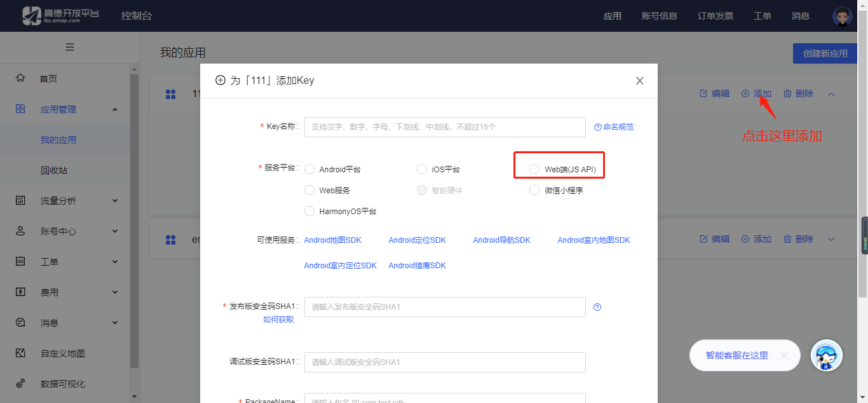Click 添加 in the second application row
Screen dimensions: 868x403
tap(756, 239)
